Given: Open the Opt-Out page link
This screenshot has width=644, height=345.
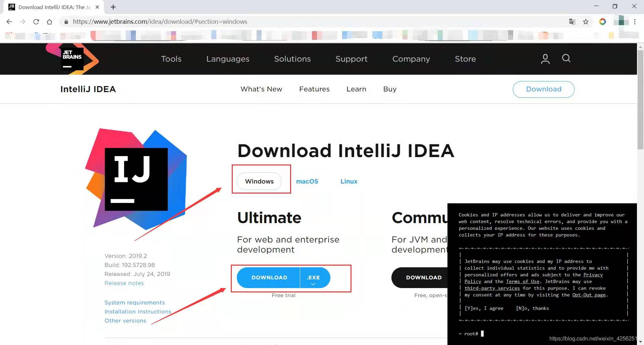Looking at the screenshot, I should 589,295.
